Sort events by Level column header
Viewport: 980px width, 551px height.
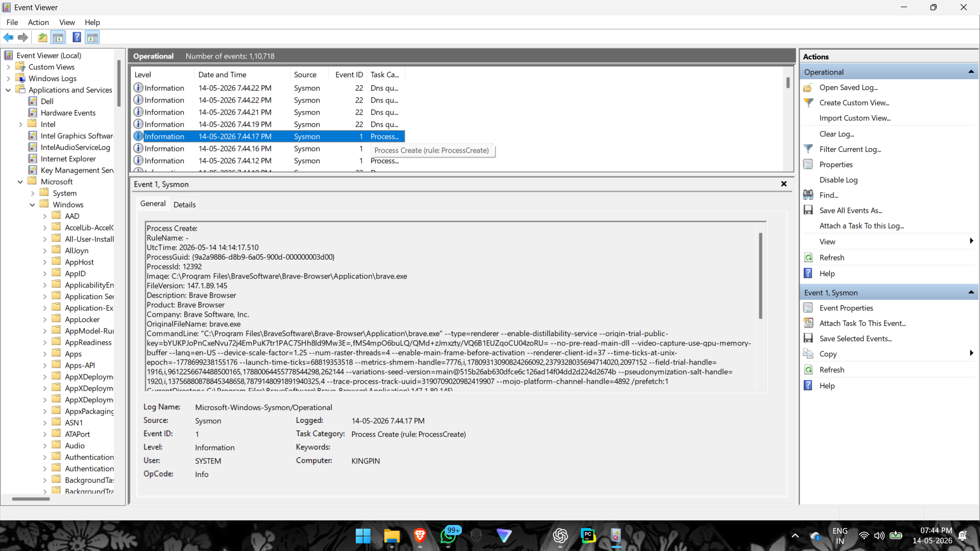163,74
